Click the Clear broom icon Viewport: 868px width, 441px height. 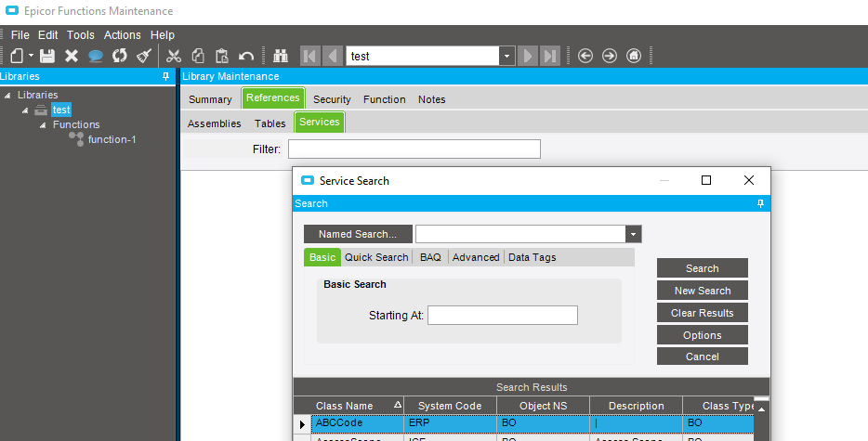144,56
